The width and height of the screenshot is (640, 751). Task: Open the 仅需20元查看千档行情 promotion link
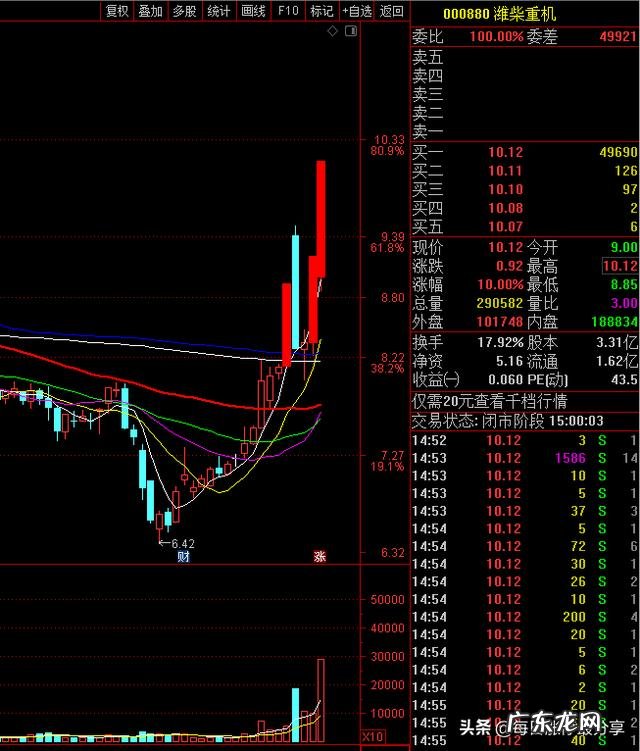[490, 401]
